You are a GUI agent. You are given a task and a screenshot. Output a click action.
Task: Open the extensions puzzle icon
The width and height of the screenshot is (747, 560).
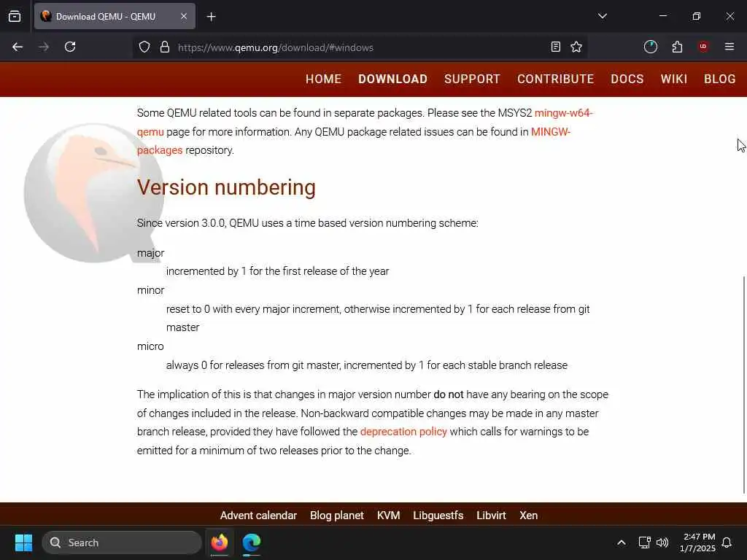(677, 47)
